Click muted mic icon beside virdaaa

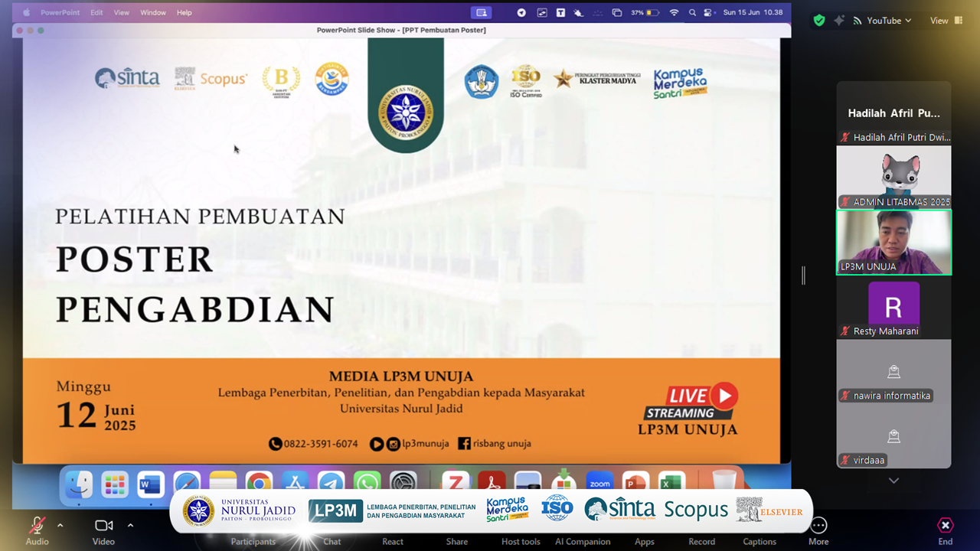pyautogui.click(x=845, y=461)
